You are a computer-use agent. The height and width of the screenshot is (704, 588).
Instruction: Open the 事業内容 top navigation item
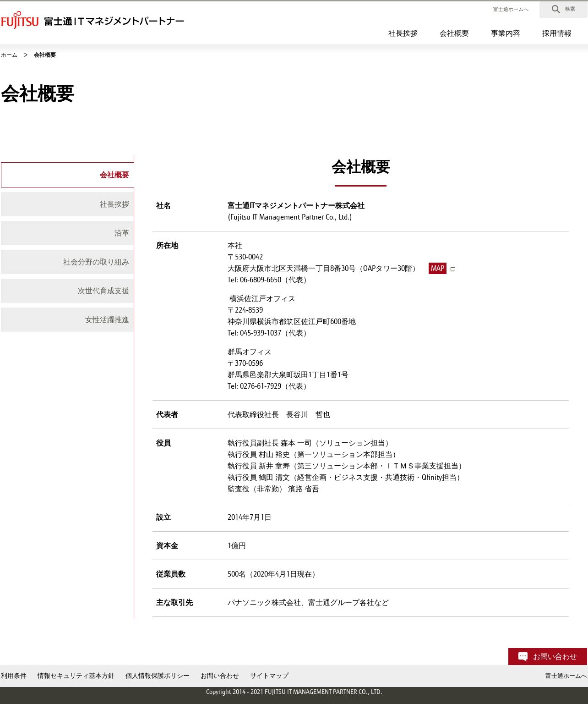click(x=506, y=33)
